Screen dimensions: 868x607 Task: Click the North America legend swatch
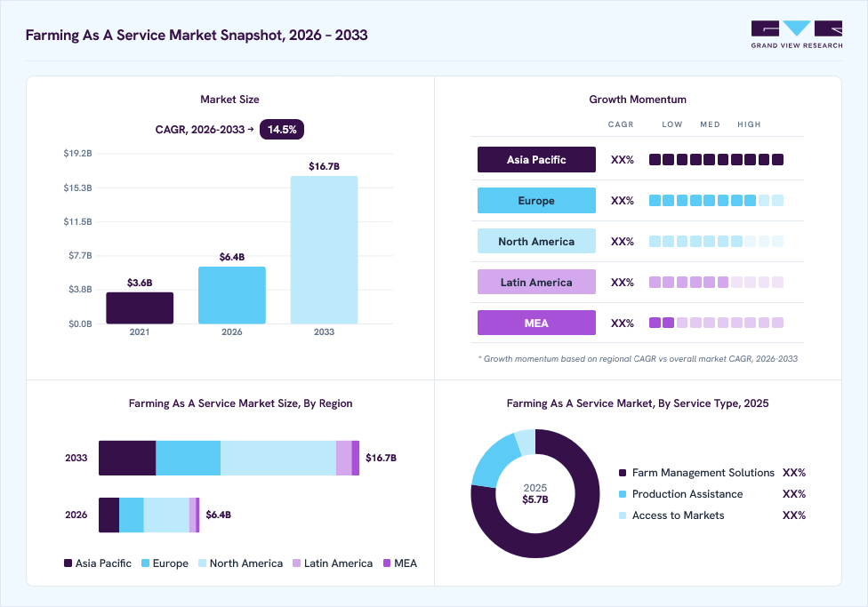202,563
